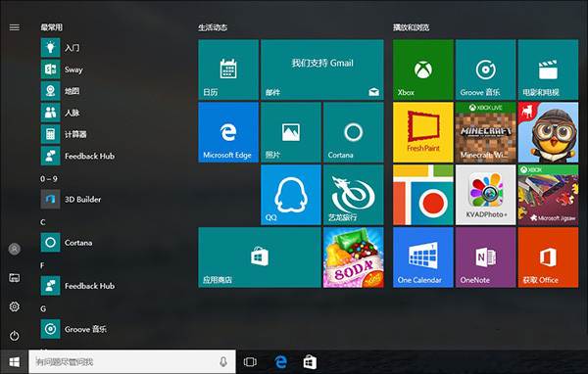The height and width of the screenshot is (374, 588).
Task: Launch 3D Builder from the app list
Action: click(71, 199)
